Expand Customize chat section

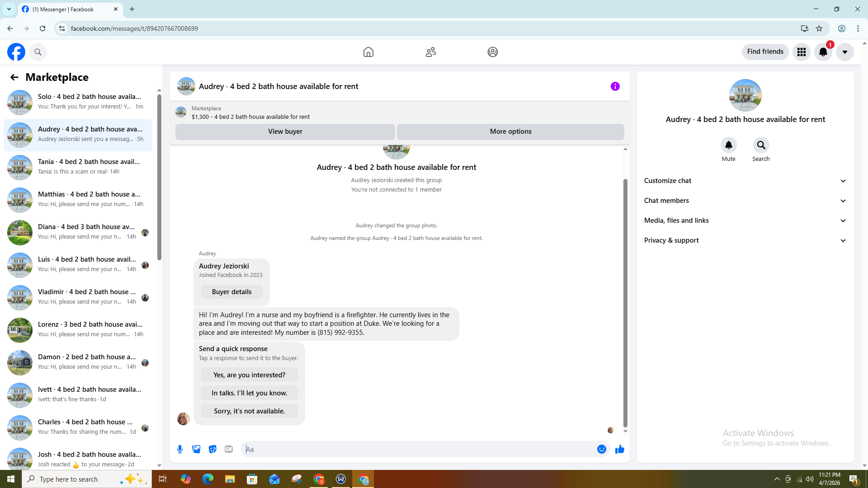click(x=745, y=181)
